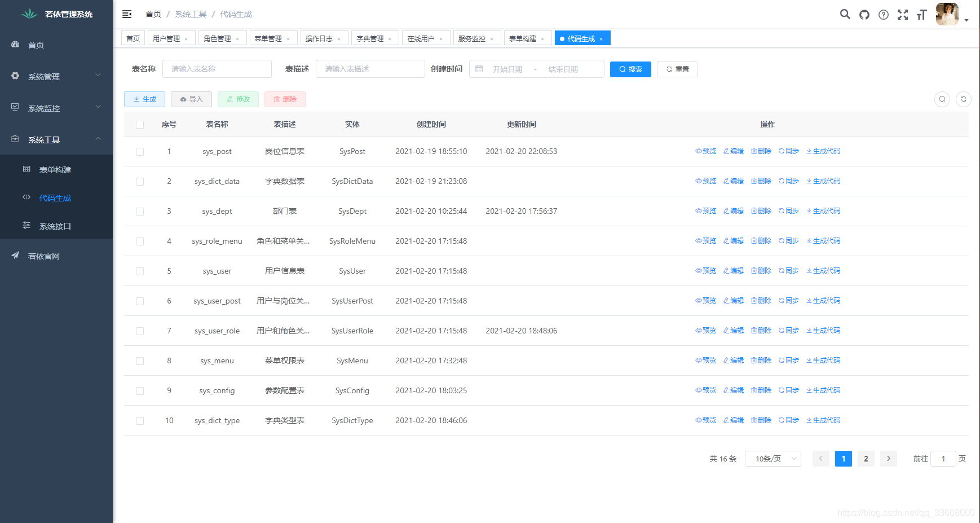The height and width of the screenshot is (523, 980).
Task: Close the 菜单管理 tab
Action: click(x=288, y=39)
